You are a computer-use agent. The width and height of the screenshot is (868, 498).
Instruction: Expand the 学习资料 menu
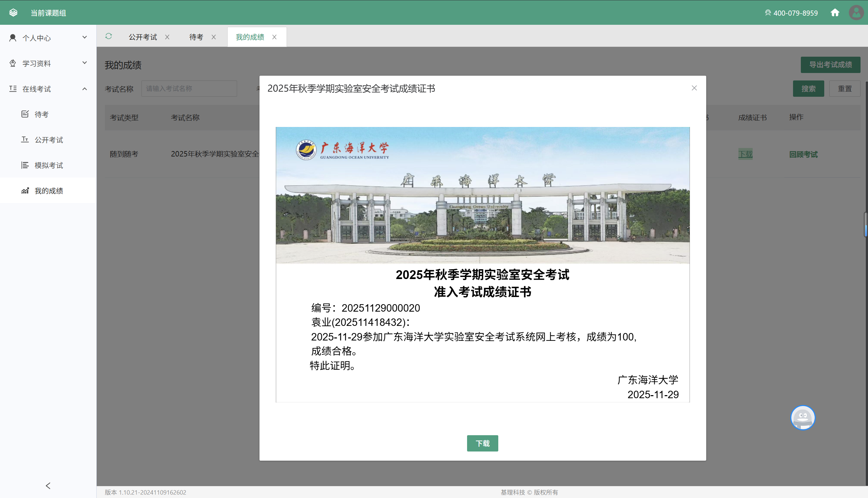click(x=48, y=63)
